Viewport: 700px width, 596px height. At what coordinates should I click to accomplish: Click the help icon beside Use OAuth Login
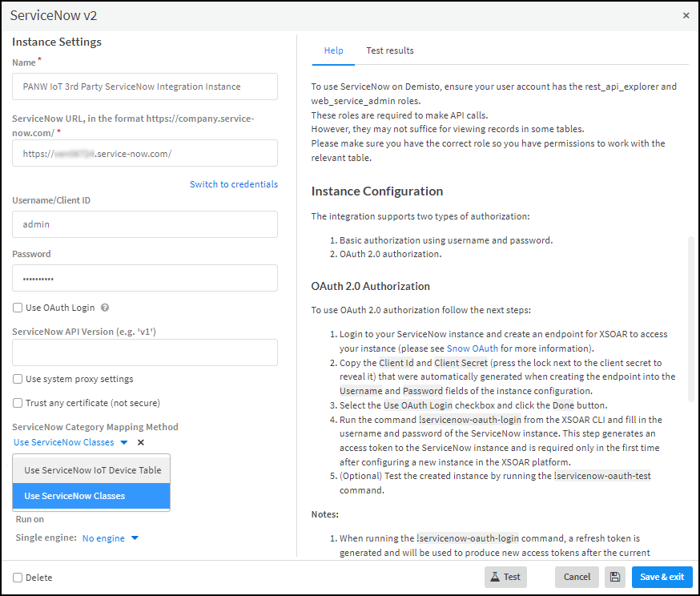click(x=105, y=308)
